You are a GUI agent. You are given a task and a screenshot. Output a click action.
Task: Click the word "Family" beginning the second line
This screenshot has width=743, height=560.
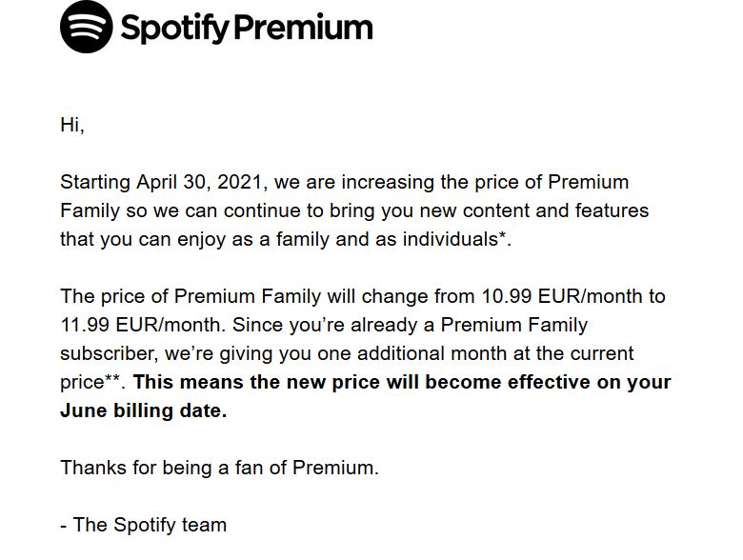tap(90, 211)
